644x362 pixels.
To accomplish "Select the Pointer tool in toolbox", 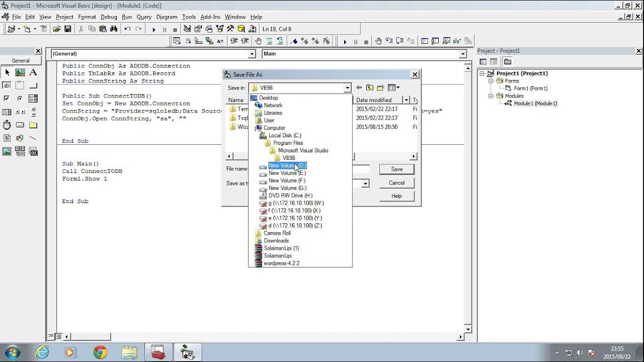I will (x=7, y=72).
